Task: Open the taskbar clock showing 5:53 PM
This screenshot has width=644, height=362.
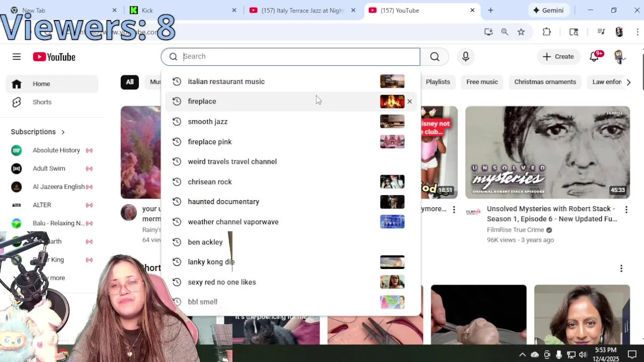Action: [605, 354]
